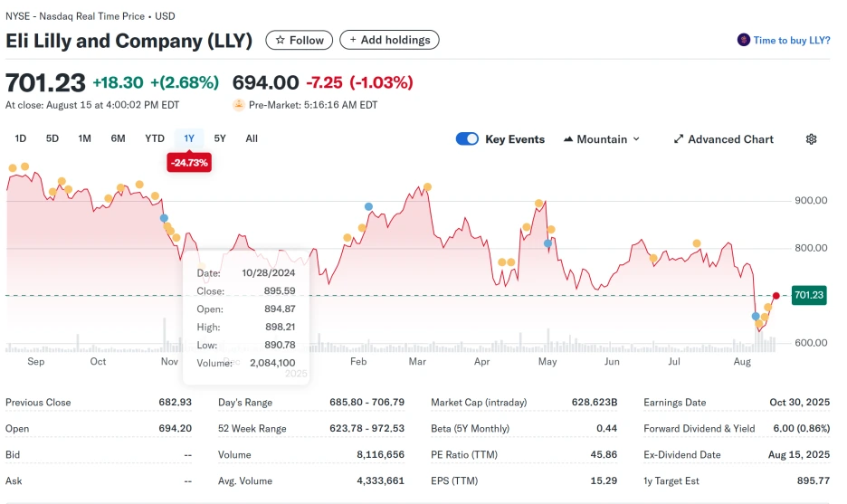This screenshot has width=847, height=504.
Task: Click the purple icon beside Time to buy LLY
Action: coord(744,40)
